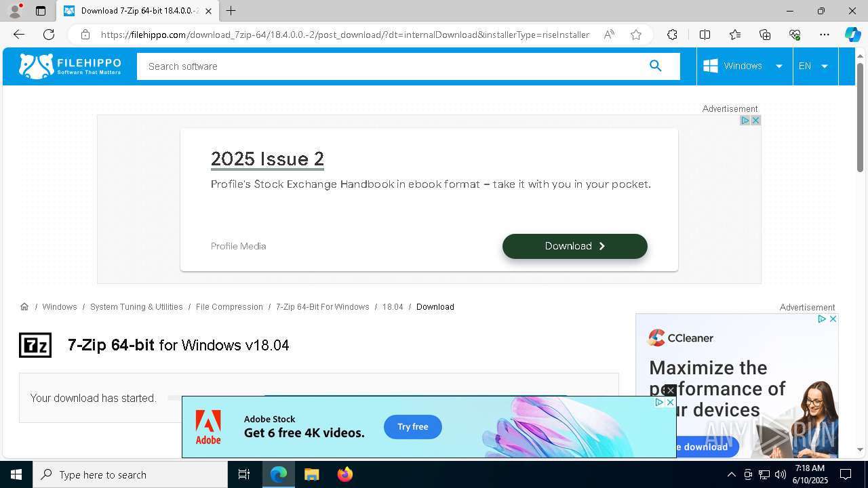Click the page vertical scrollbar thumb

tap(860, 117)
